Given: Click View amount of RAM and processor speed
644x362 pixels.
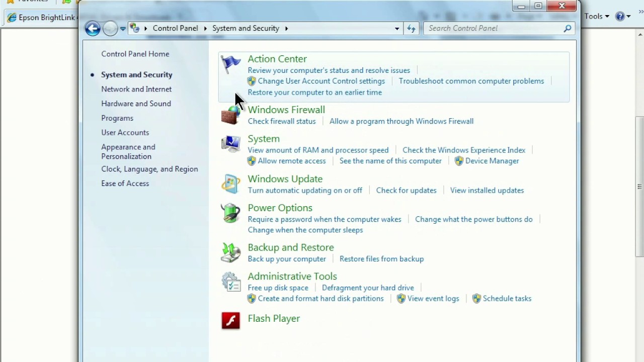Looking at the screenshot, I should 318,150.
